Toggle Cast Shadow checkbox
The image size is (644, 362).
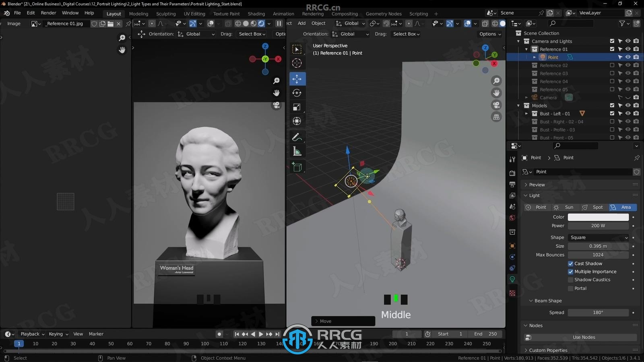pyautogui.click(x=570, y=264)
